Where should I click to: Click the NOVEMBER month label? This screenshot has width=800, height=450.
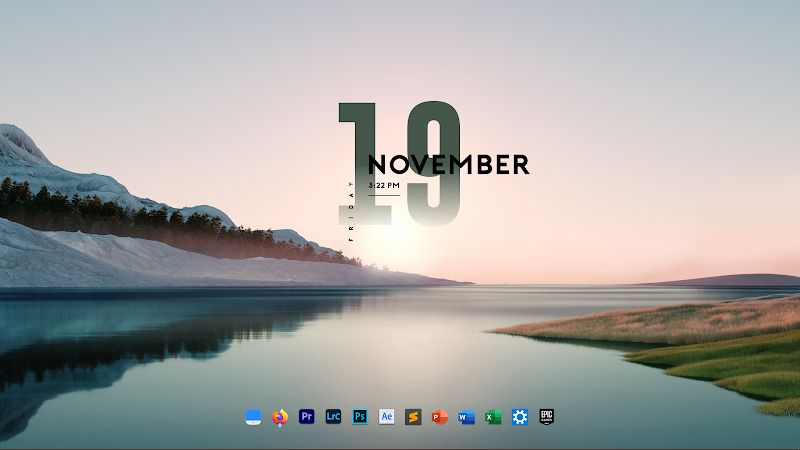(x=448, y=164)
